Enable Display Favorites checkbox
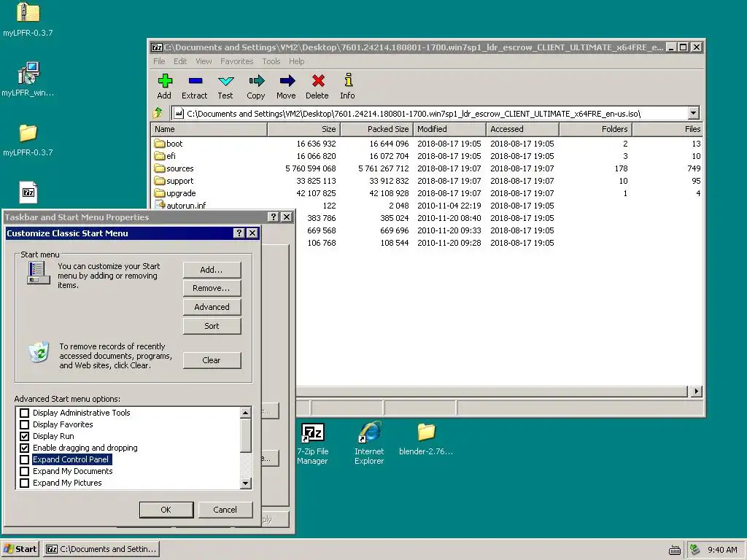 coord(24,424)
